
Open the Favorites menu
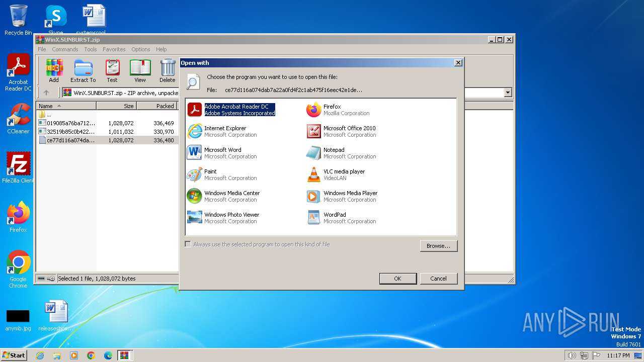[x=114, y=49]
